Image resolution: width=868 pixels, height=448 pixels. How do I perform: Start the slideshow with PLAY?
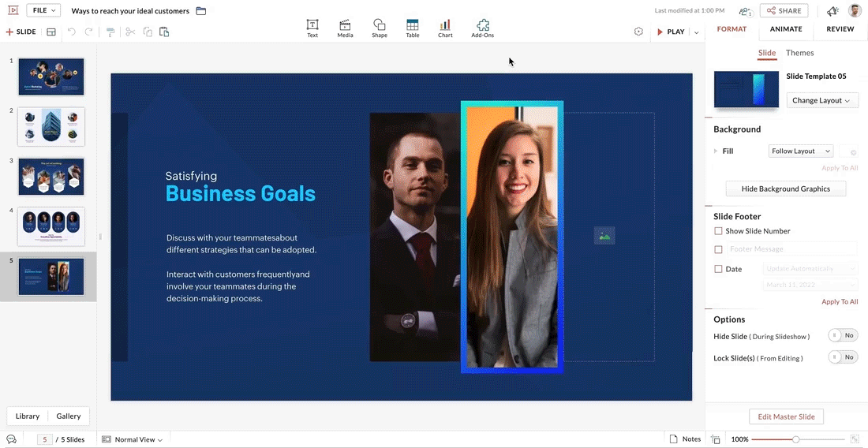click(671, 32)
